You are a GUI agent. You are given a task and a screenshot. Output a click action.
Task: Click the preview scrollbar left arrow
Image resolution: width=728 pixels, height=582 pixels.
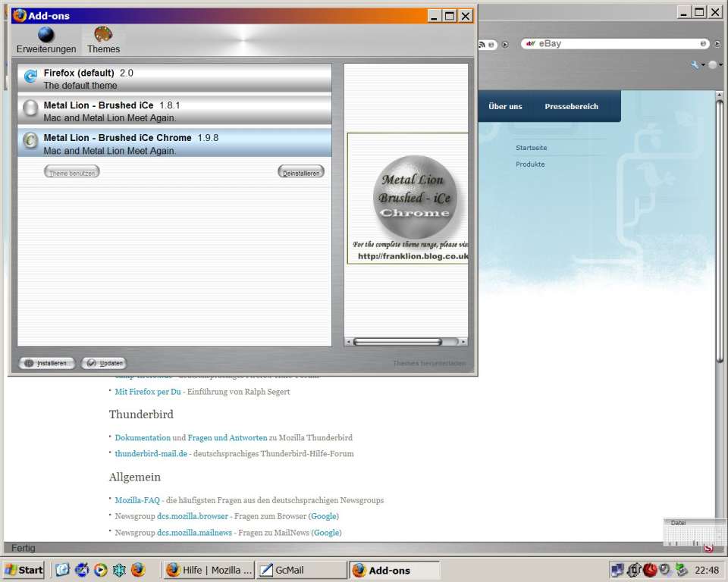[x=348, y=342]
